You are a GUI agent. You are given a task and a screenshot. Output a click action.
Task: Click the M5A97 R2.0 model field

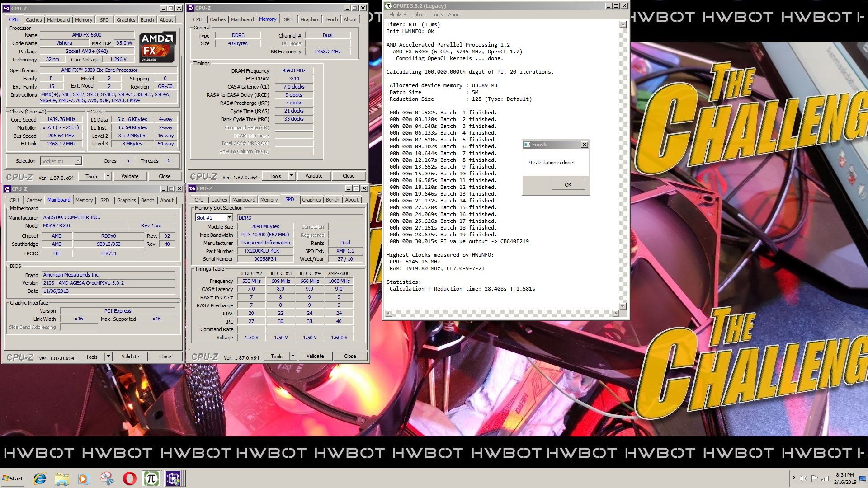point(84,225)
